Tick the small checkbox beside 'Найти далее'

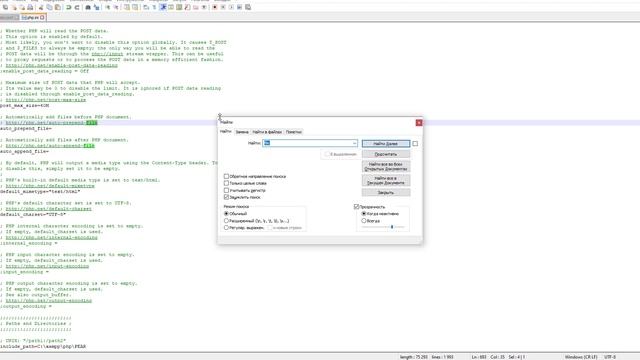point(415,144)
